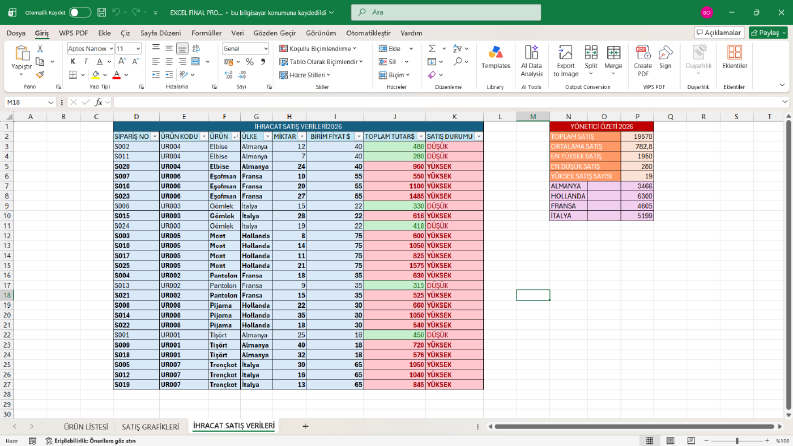Open the Dosya menu
The image size is (793, 446).
tap(16, 33)
